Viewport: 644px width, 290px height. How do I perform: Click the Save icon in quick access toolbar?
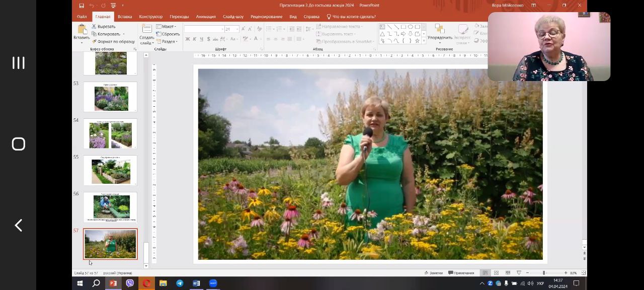pyautogui.click(x=82, y=6)
